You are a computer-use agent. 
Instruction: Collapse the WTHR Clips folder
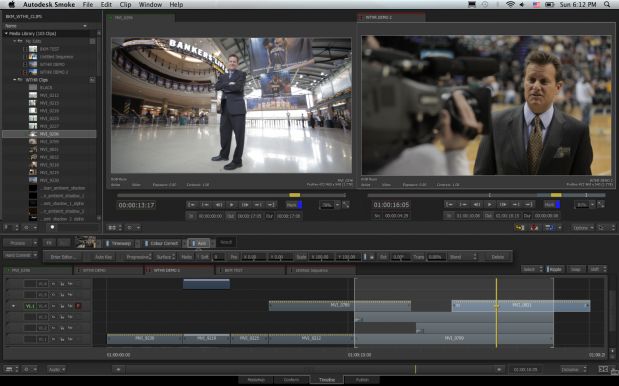(x=15, y=80)
